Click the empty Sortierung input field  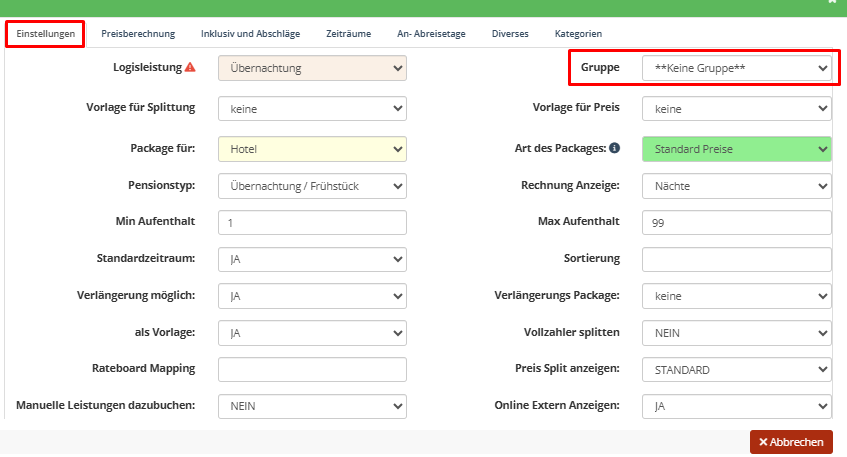point(736,259)
